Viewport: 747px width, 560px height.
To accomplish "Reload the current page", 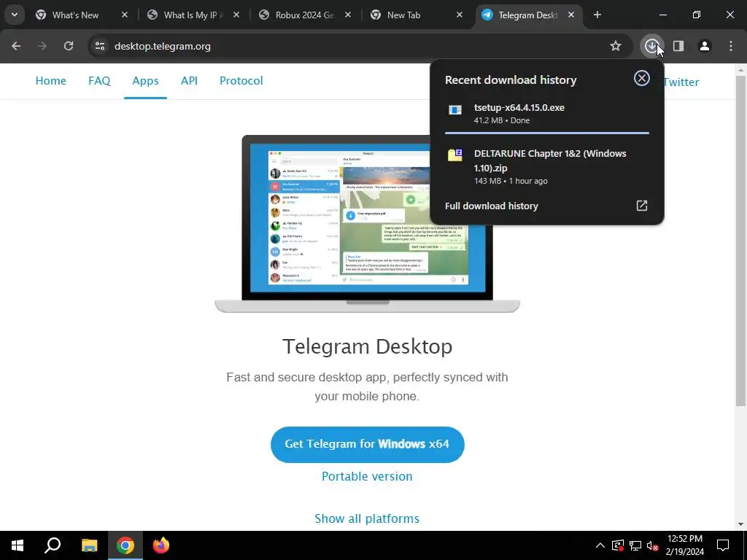I will point(69,46).
